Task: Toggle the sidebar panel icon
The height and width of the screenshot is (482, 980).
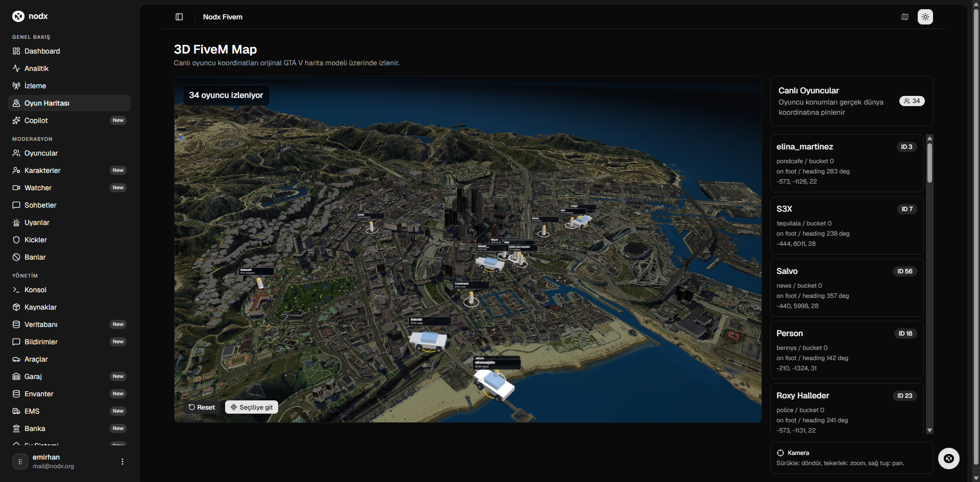Action: coord(179,17)
